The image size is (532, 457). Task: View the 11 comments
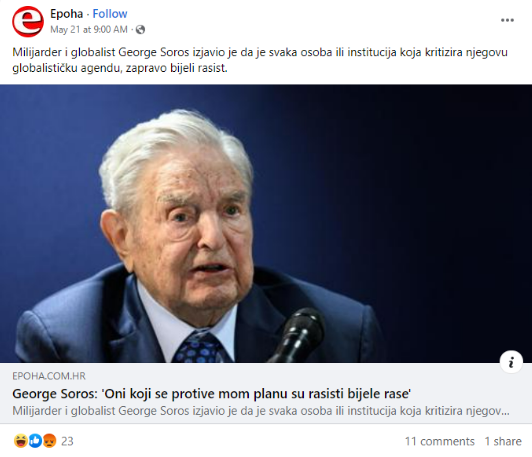point(439,441)
